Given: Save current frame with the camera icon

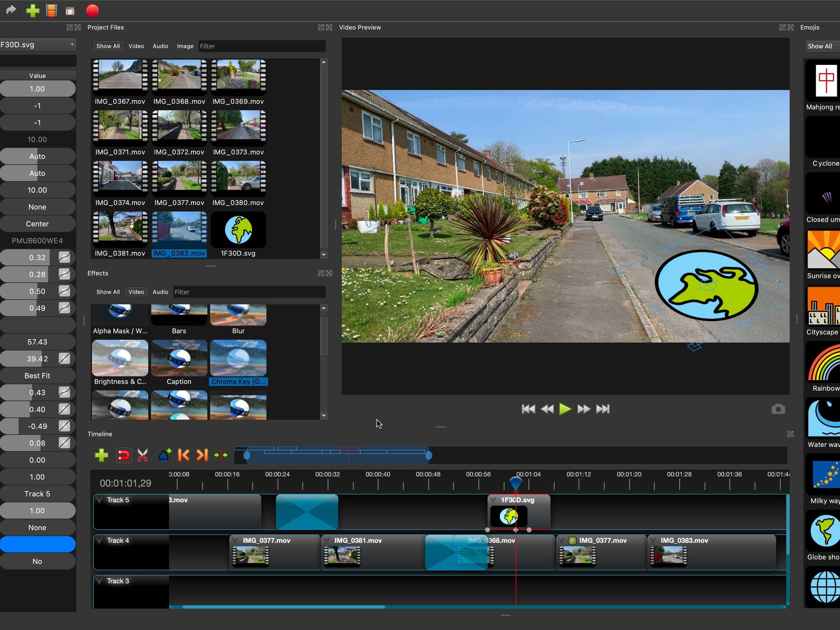Looking at the screenshot, I should [778, 409].
